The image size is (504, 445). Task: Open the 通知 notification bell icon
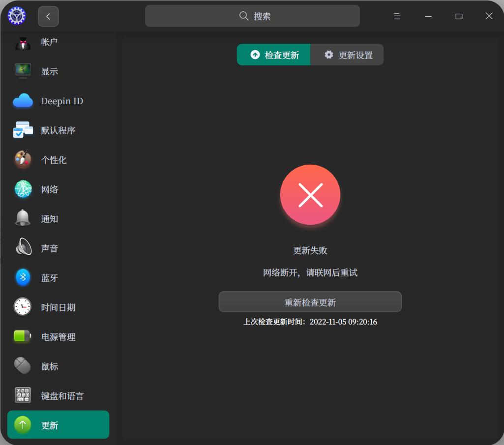[x=23, y=218]
